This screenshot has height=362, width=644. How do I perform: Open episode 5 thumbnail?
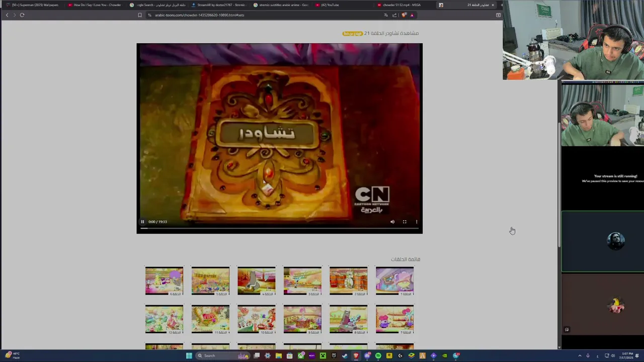[210, 281]
